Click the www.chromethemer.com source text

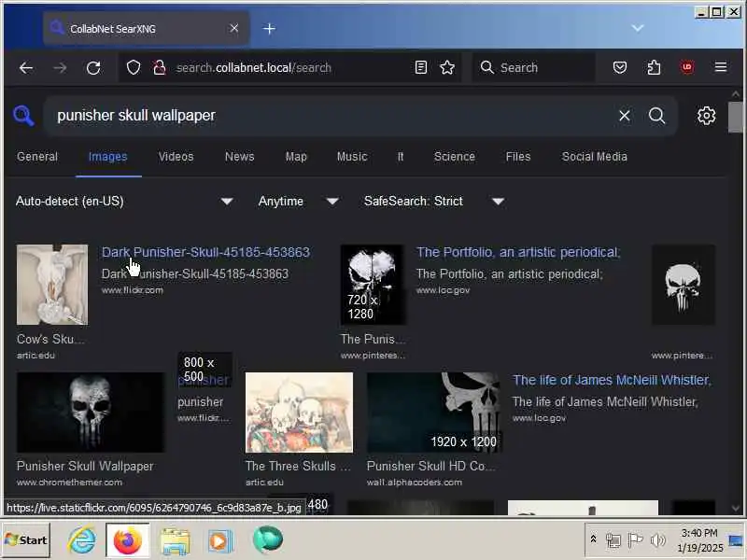pyautogui.click(x=69, y=482)
